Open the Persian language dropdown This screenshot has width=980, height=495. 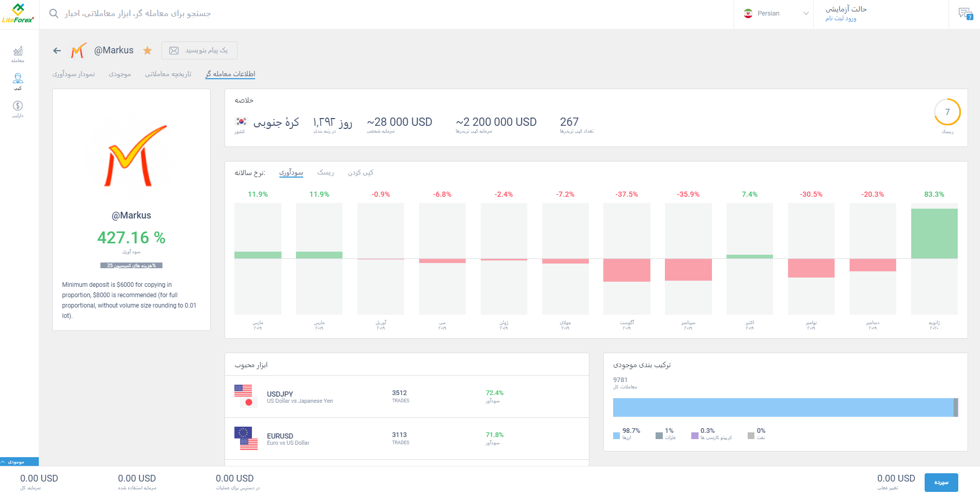774,13
